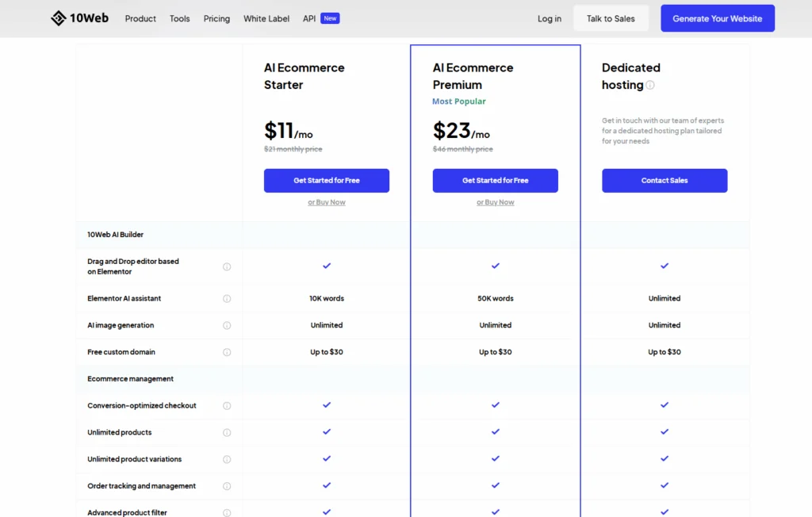The width and height of the screenshot is (812, 517).
Task: Click Starter checkmark for Conversion-optimized checkout
Action: 327,405
